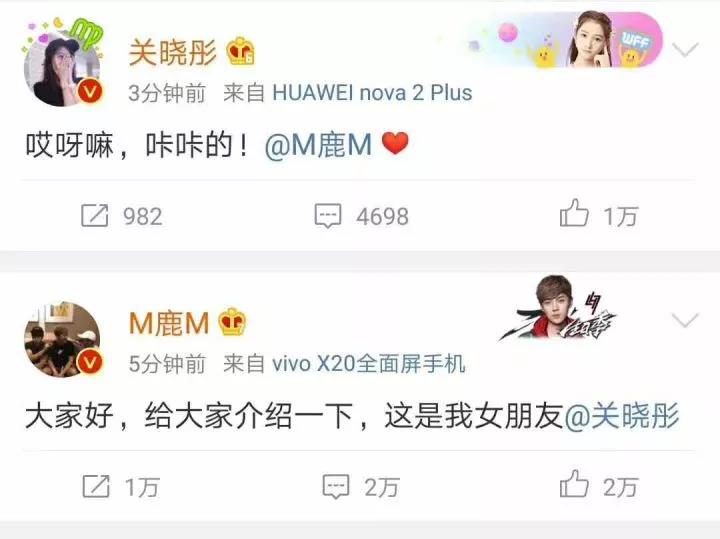Open 关晓彤's profile avatar
The image size is (720, 539).
tap(63, 69)
